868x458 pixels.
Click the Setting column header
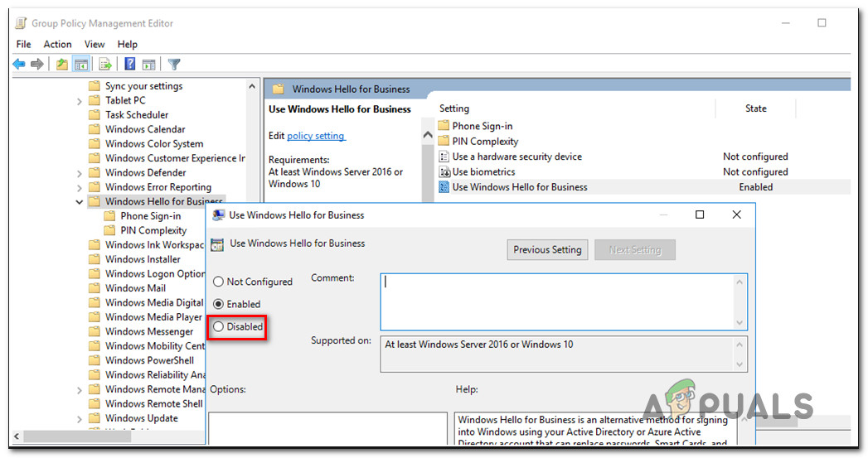454,108
